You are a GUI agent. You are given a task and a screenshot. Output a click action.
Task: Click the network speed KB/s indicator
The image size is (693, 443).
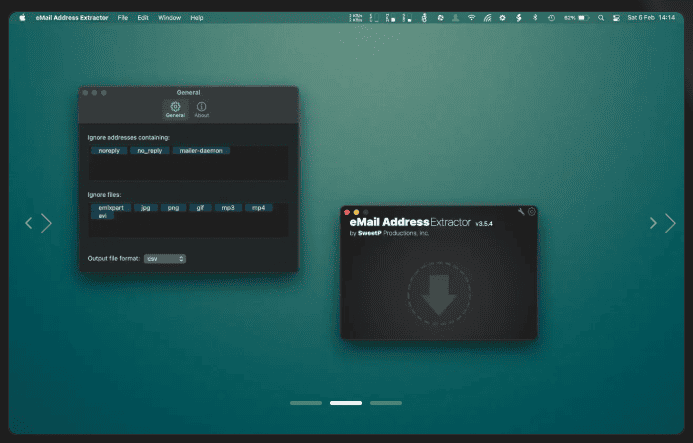coord(356,18)
